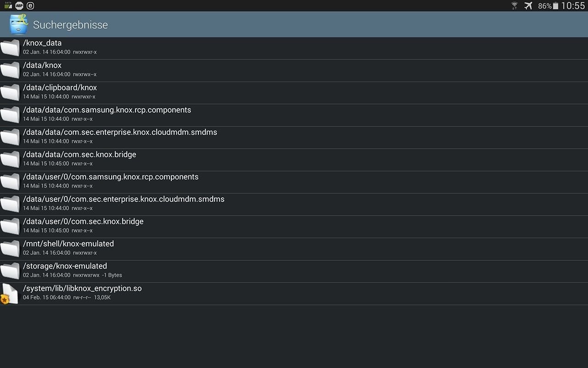Select the Suchergebnisse title
Screen dimensions: 588x368
pos(70,25)
